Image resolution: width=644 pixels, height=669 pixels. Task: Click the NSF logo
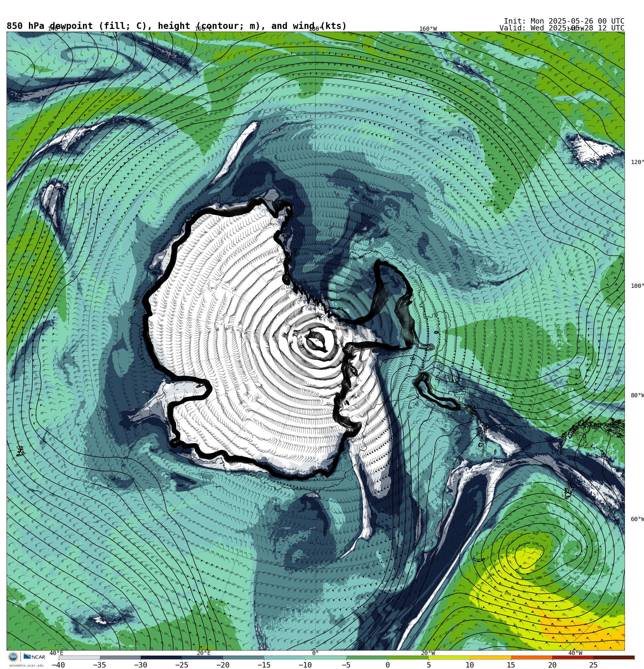(13, 657)
